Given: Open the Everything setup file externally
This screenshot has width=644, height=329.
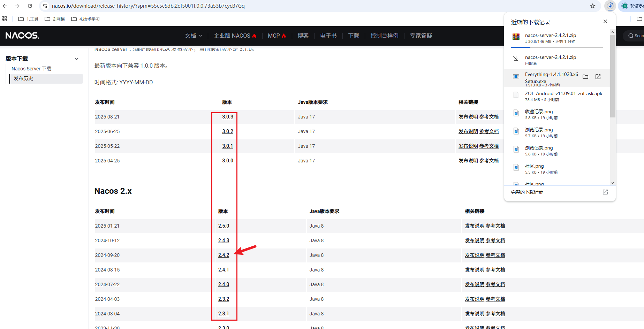Looking at the screenshot, I should click(598, 77).
